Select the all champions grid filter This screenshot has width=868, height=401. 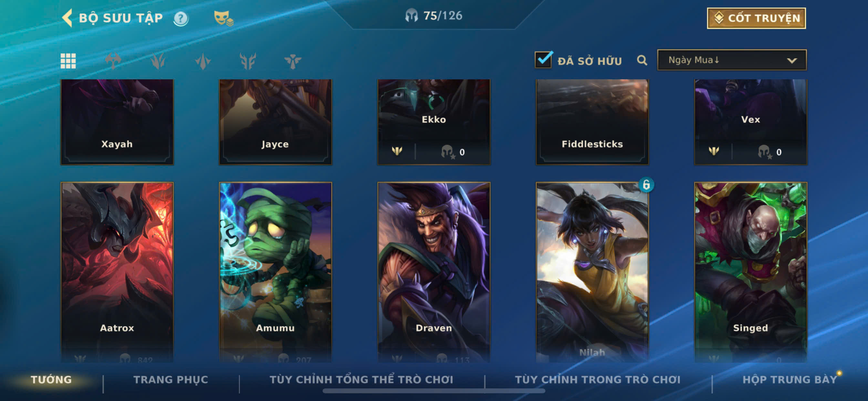68,61
